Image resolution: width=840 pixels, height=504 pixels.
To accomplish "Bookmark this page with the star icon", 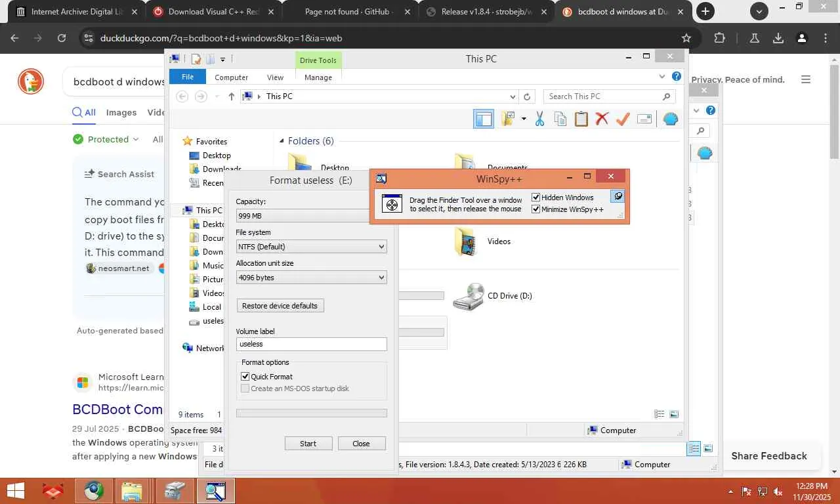I will pyautogui.click(x=686, y=38).
